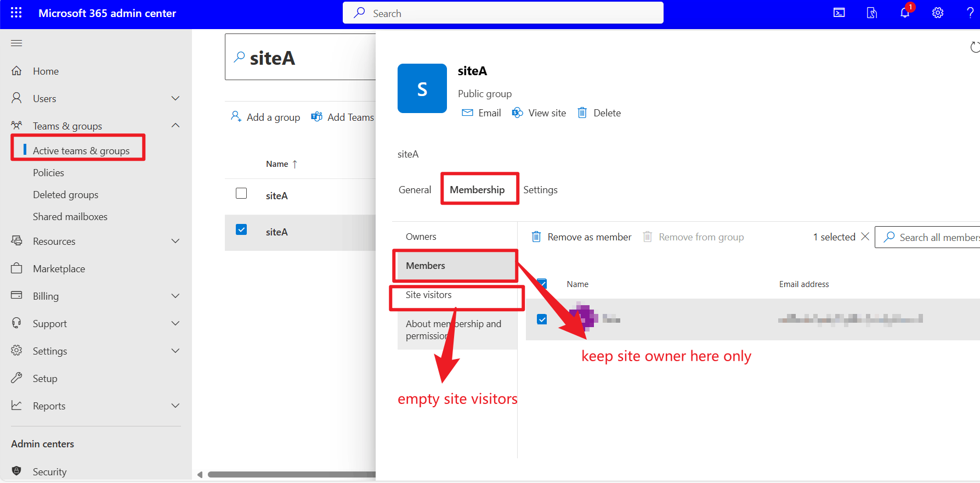
Task: Open the document icon beside the bell
Action: click(x=872, y=13)
